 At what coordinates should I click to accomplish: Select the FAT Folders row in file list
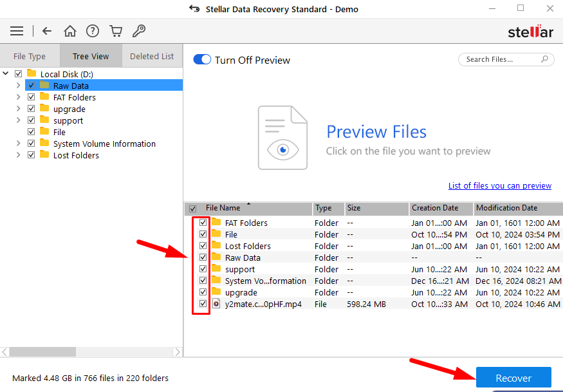point(373,223)
